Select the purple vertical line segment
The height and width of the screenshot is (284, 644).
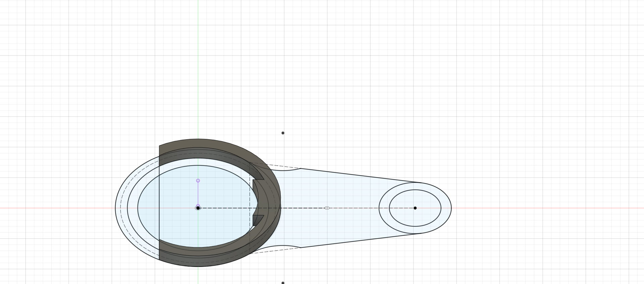tap(198, 194)
